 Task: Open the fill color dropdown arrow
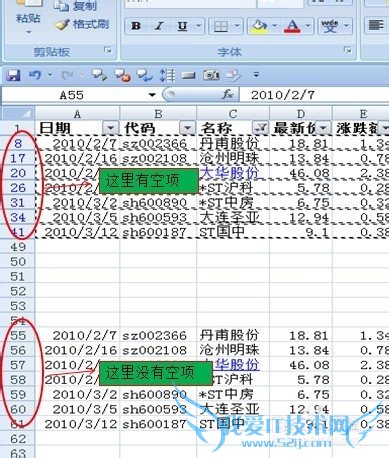[275, 26]
